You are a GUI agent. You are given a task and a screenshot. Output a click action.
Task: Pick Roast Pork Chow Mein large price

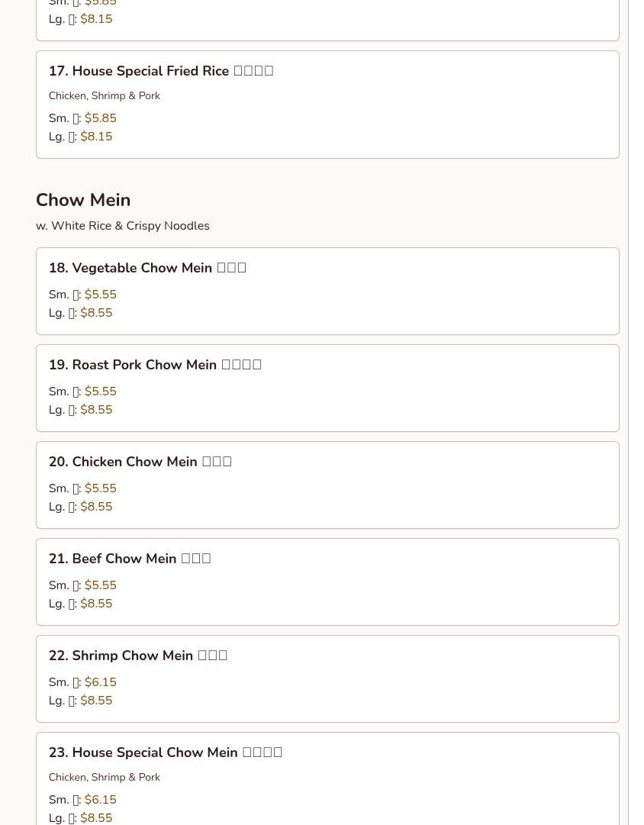click(96, 409)
